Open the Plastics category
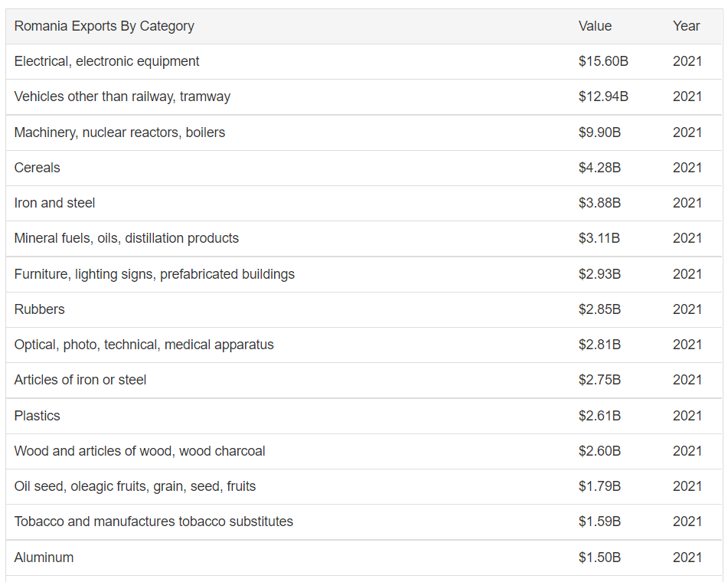This screenshot has width=728, height=582. click(x=37, y=416)
